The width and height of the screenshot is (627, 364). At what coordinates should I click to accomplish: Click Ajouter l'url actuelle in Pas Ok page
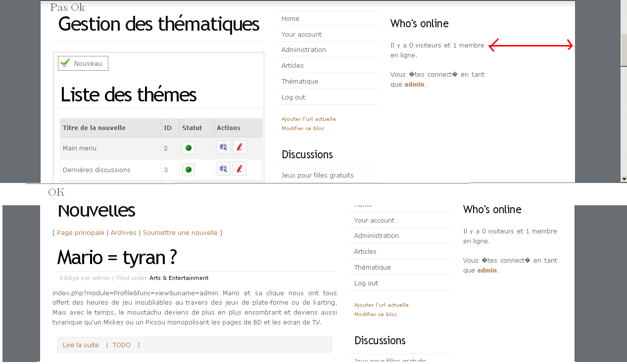[308, 119]
